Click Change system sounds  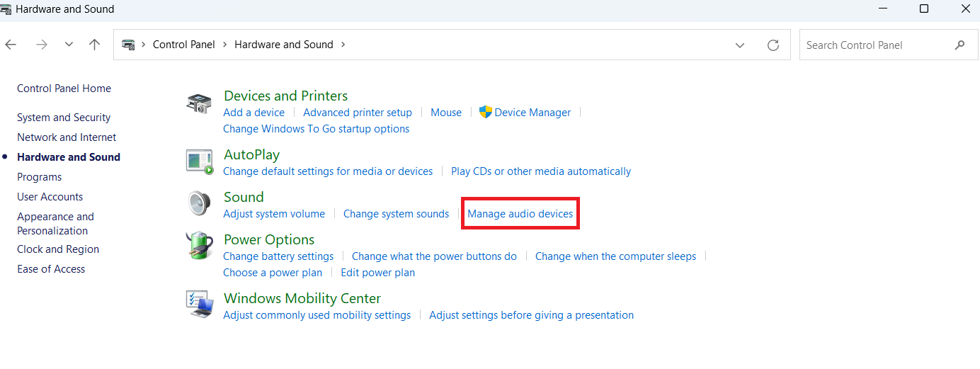pyautogui.click(x=396, y=214)
